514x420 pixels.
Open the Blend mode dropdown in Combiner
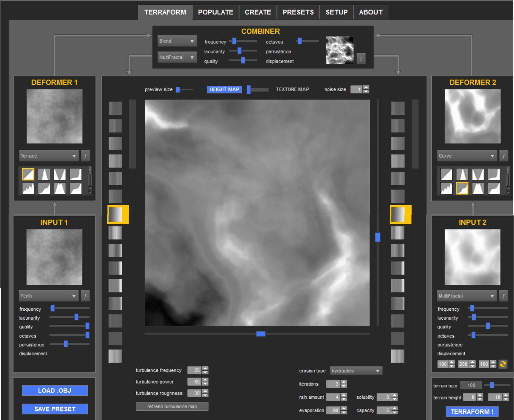click(x=177, y=41)
